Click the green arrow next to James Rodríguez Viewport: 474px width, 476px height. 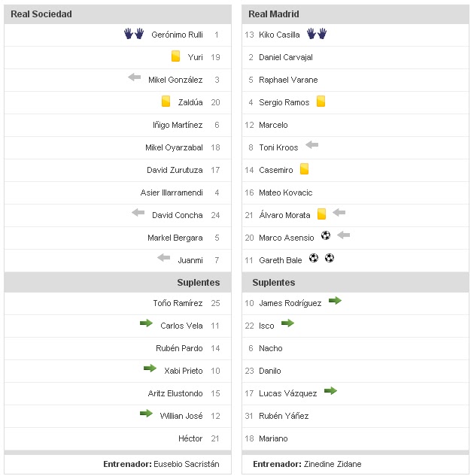335,301
